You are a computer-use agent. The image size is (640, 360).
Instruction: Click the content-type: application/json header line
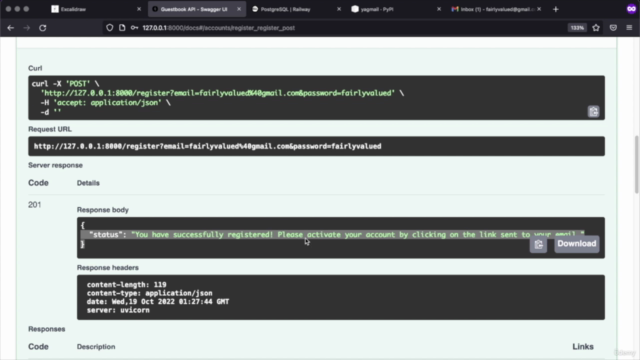149,293
